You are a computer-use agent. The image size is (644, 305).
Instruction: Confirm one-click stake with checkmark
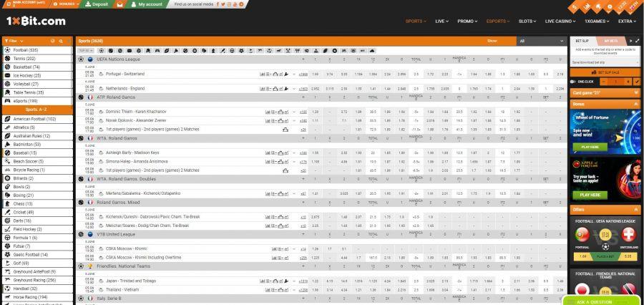pyautogui.click(x=637, y=82)
